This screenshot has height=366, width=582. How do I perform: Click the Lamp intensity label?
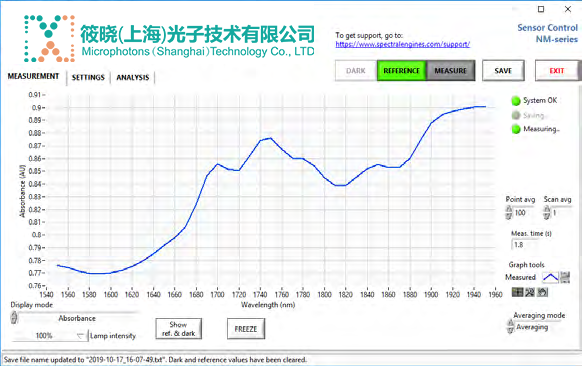pos(113,336)
